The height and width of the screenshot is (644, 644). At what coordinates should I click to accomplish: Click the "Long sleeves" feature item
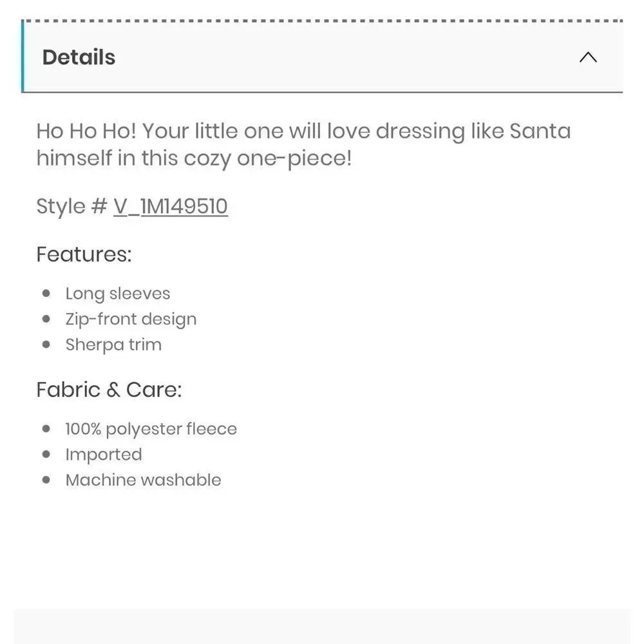click(x=118, y=294)
